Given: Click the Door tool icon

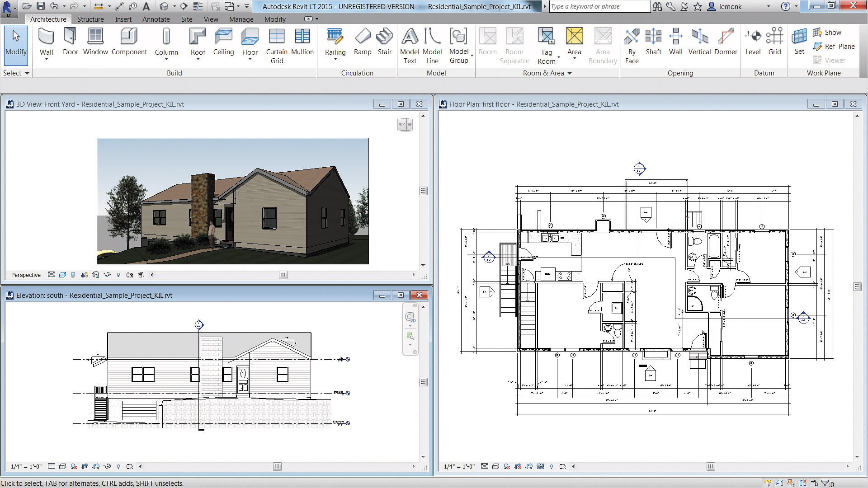Looking at the screenshot, I should coord(70,36).
